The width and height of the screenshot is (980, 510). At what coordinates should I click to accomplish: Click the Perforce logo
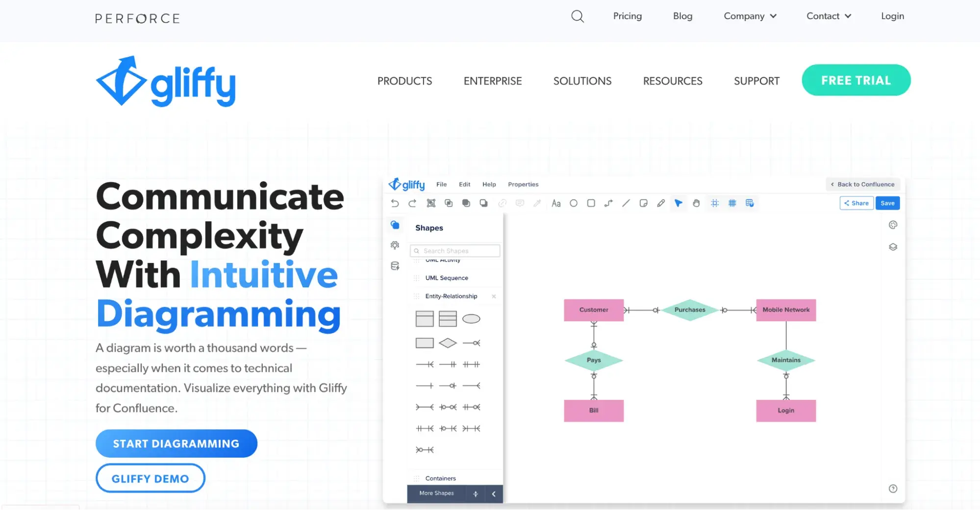[x=138, y=19]
